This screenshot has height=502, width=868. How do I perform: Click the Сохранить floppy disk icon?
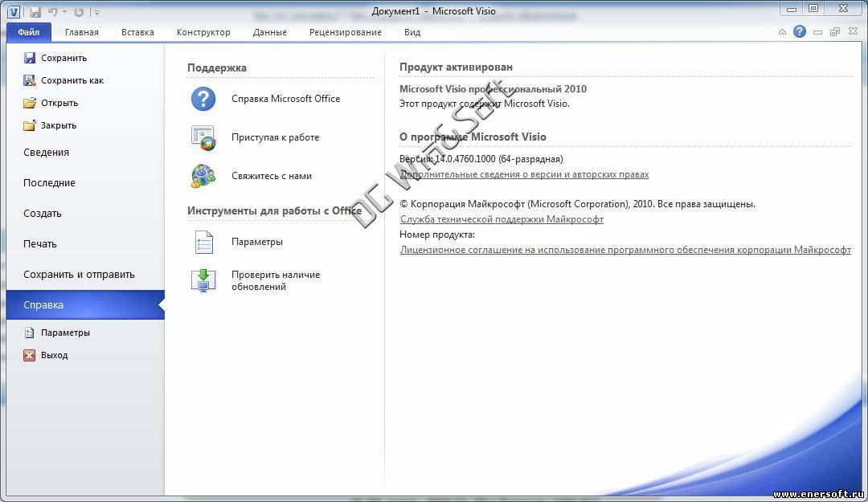point(30,58)
